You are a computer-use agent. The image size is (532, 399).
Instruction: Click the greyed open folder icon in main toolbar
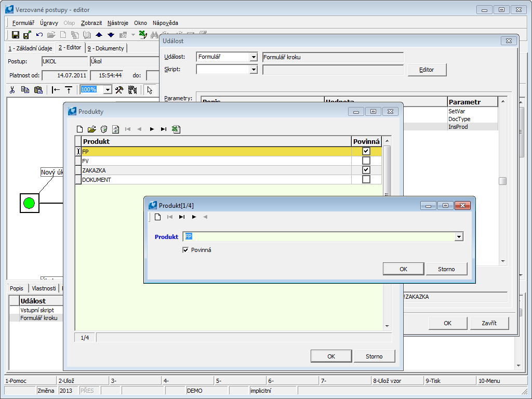tap(51, 35)
